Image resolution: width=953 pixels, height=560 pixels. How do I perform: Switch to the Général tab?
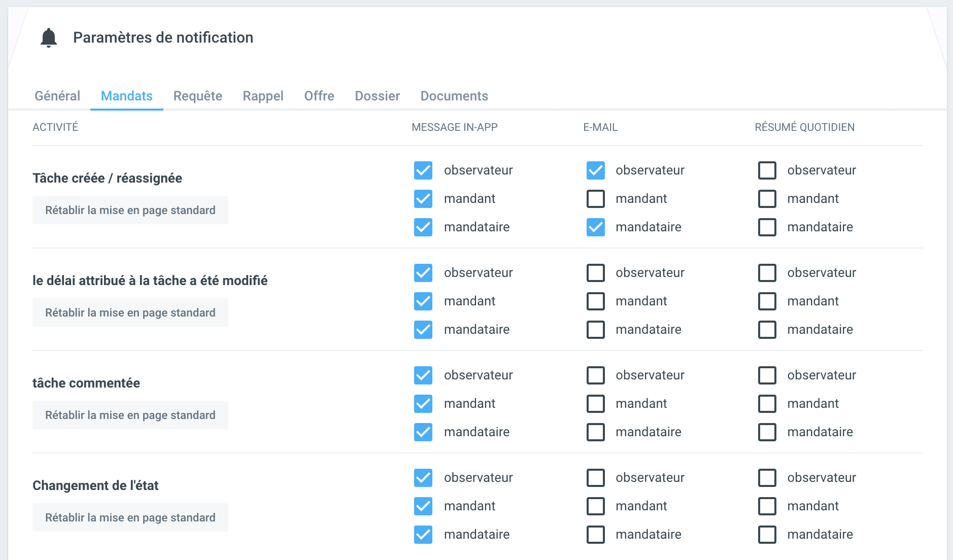click(x=57, y=96)
